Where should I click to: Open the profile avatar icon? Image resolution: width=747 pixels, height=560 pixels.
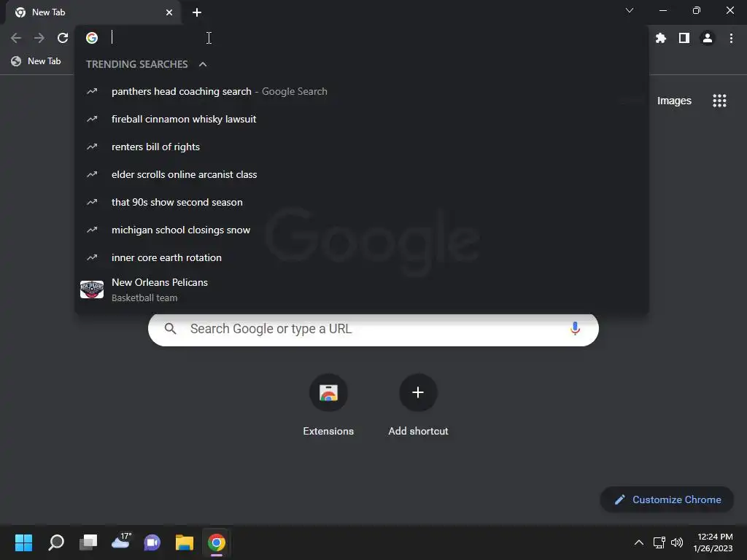[x=708, y=38]
